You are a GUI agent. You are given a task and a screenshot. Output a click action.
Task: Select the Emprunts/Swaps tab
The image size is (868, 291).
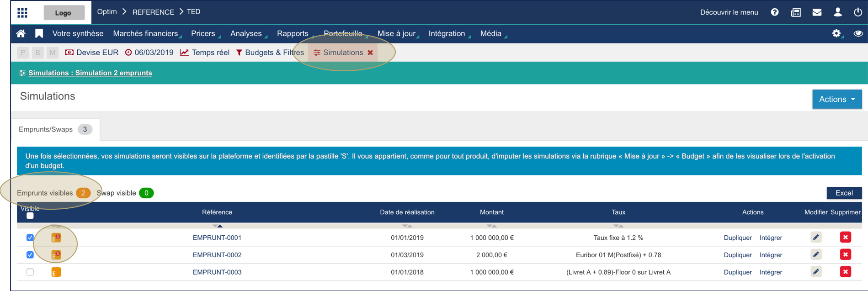pyautogui.click(x=55, y=129)
